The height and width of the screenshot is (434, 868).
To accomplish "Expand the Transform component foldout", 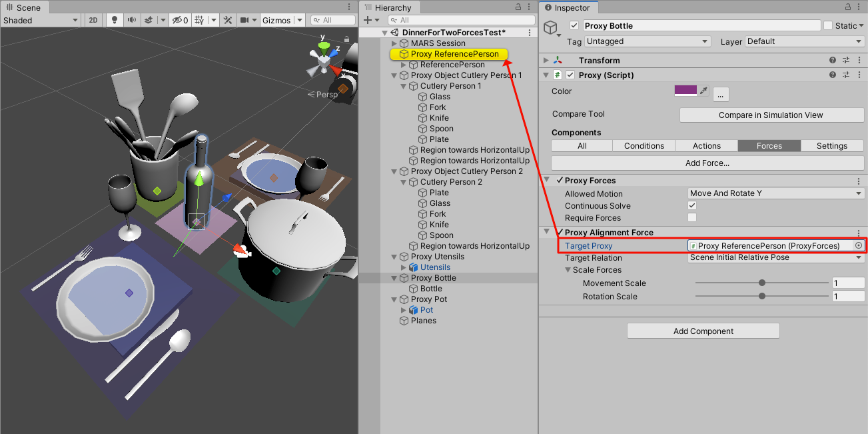I will coord(547,61).
